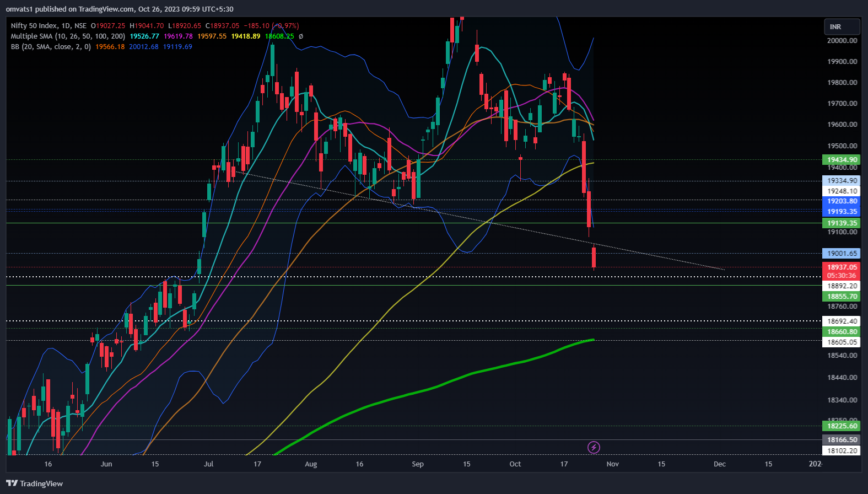Image resolution: width=868 pixels, height=494 pixels.
Task: Click the gray 18166.50 price label
Action: coord(842,440)
